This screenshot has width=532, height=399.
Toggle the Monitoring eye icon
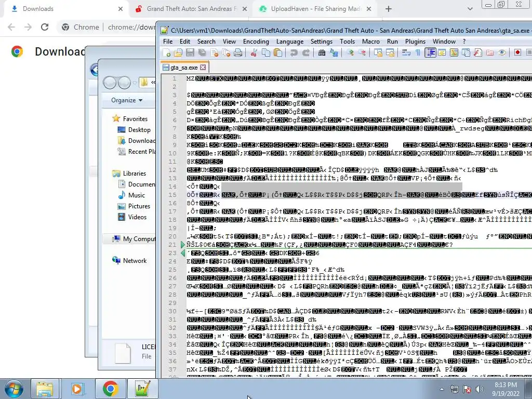pos(502,52)
